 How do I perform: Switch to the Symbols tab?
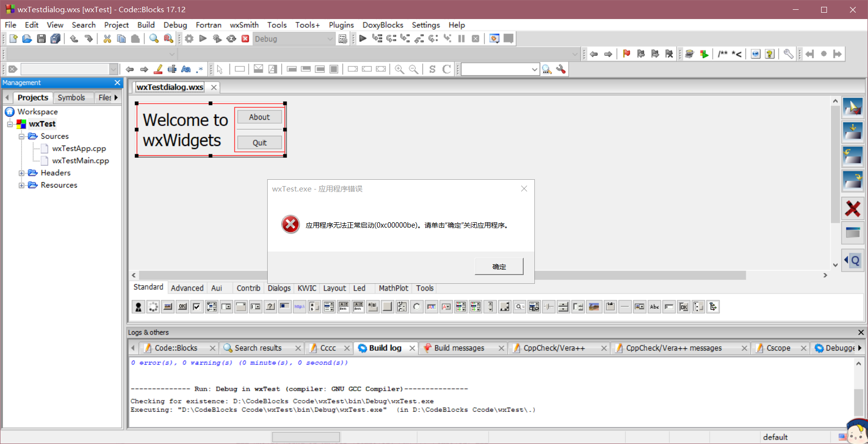[71, 98]
